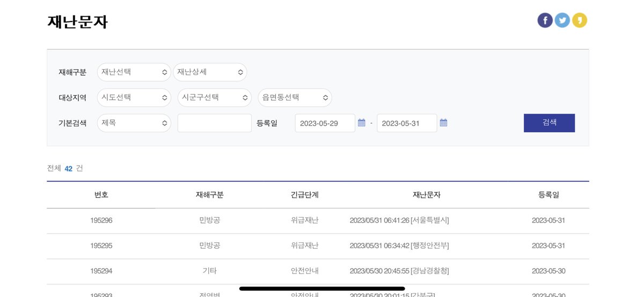Click the 기본검색 filter label
This screenshot has width=644, height=297.
tap(72, 123)
